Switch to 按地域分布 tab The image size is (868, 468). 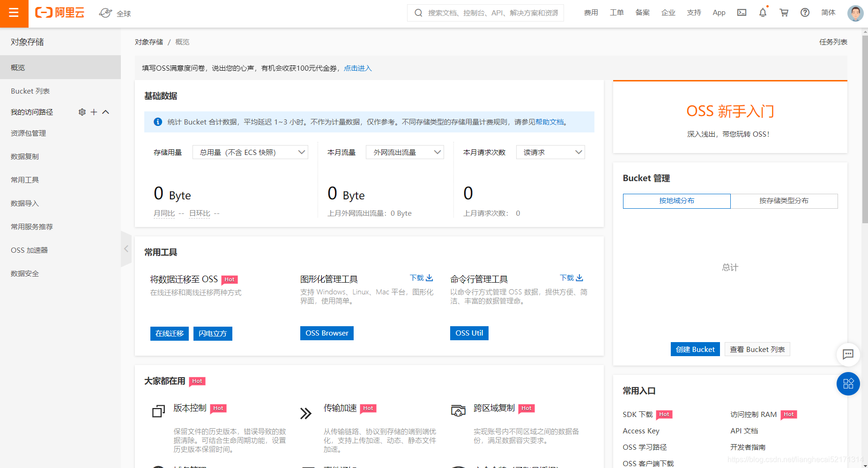(676, 201)
